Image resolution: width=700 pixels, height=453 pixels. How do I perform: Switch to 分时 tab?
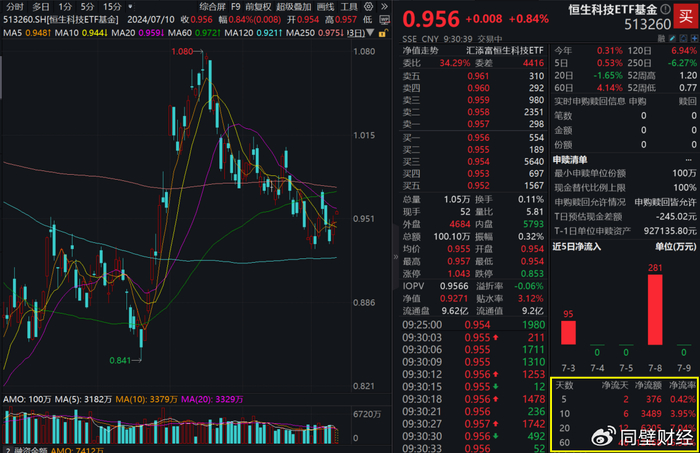[15, 7]
